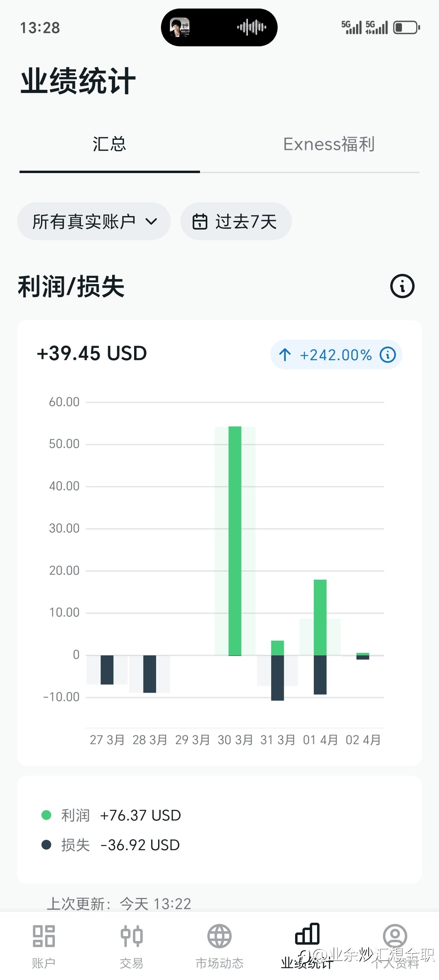
Task: Tap the avatar thumbnail in status pill
Action: pos(179,27)
